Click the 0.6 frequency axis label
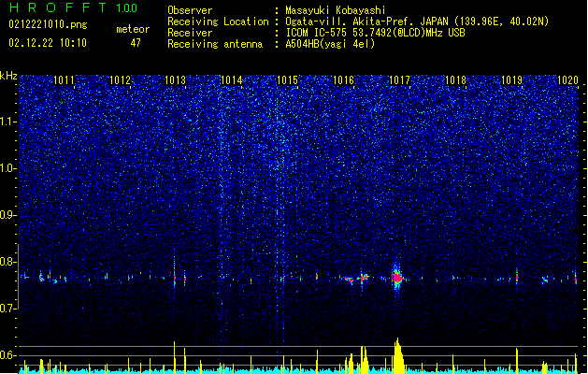 8,355
